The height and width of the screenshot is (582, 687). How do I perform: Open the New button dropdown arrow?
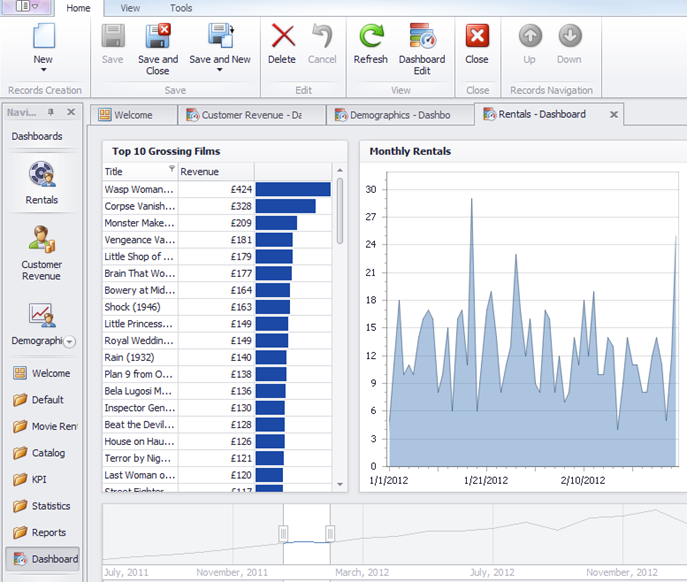point(43,71)
